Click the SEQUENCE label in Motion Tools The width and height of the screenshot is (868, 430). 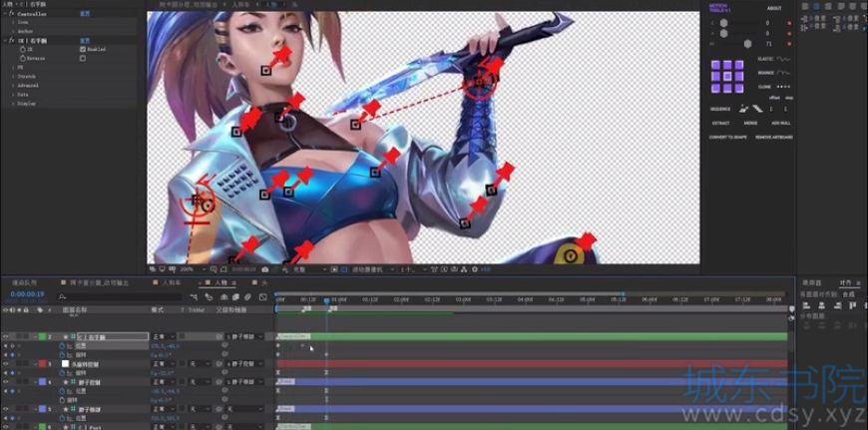(720, 109)
